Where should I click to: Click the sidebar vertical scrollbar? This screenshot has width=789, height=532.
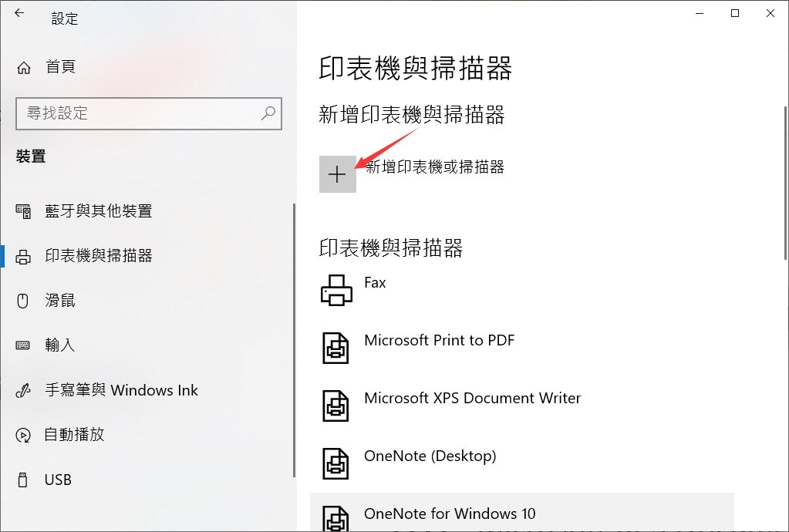point(294,341)
